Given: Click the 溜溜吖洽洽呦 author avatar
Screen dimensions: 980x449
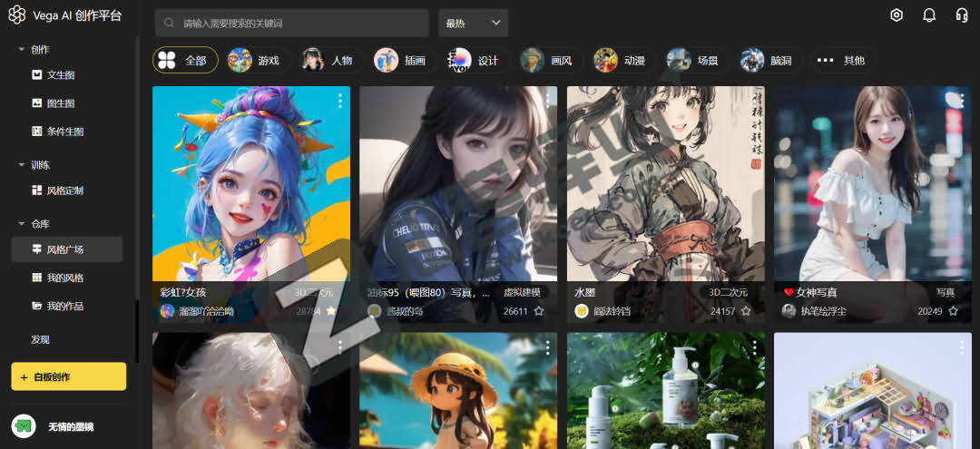Looking at the screenshot, I should pos(167,310).
